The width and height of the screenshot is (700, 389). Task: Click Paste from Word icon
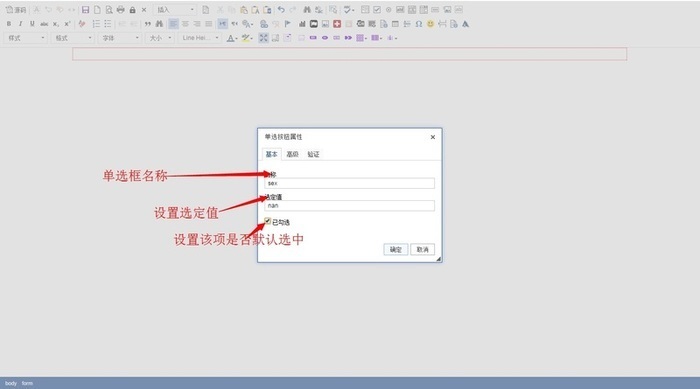click(x=267, y=10)
